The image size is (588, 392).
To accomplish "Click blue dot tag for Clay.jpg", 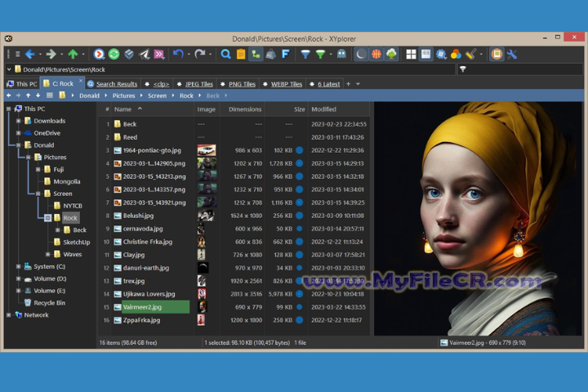I will tap(299, 255).
